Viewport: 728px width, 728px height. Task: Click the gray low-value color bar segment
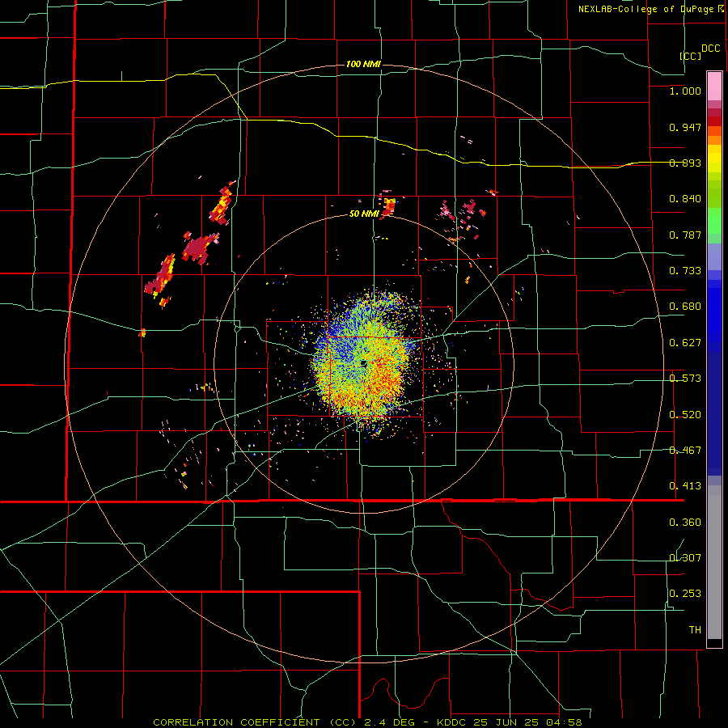click(x=714, y=562)
